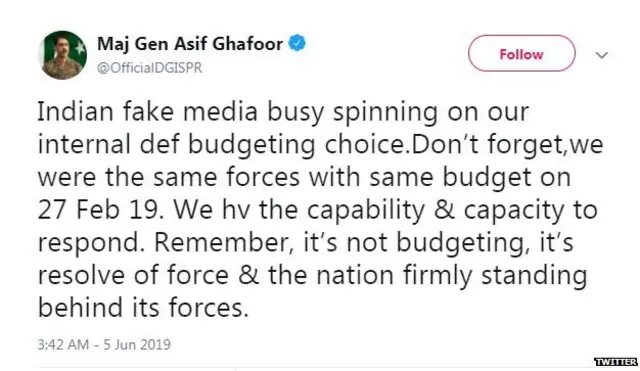
Task: Click 'resolve of force' phrase
Action: [x=133, y=275]
